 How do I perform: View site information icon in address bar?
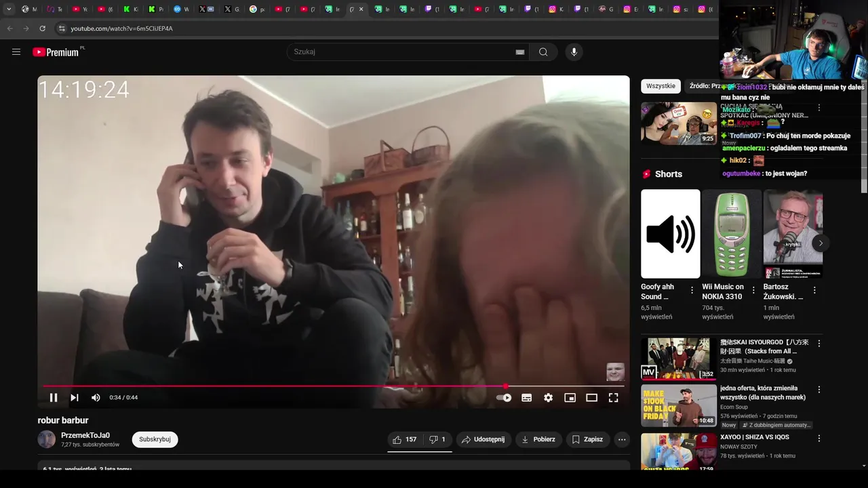62,28
